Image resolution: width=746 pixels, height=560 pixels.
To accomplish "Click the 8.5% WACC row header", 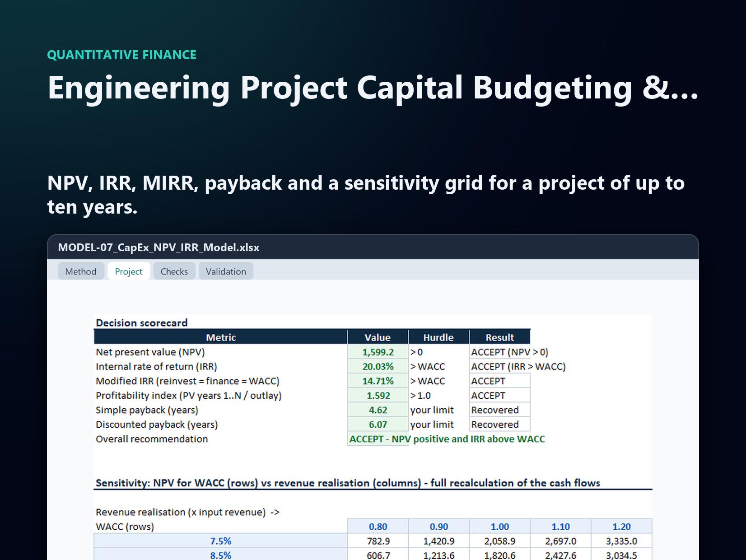I will coord(221,555).
